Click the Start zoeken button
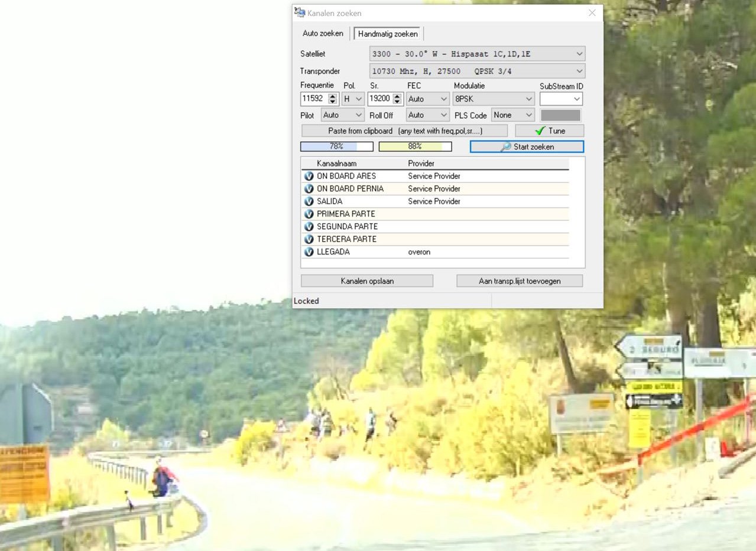The height and width of the screenshot is (551, 756). [x=527, y=146]
